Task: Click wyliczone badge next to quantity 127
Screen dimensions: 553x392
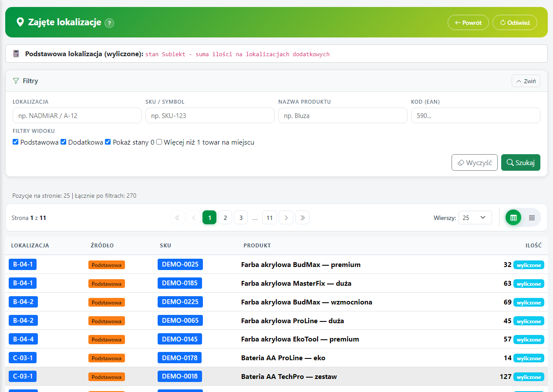Action: click(529, 377)
